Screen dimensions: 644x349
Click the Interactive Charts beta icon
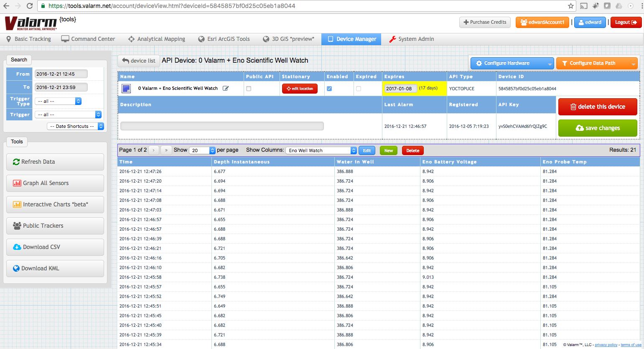tap(17, 204)
